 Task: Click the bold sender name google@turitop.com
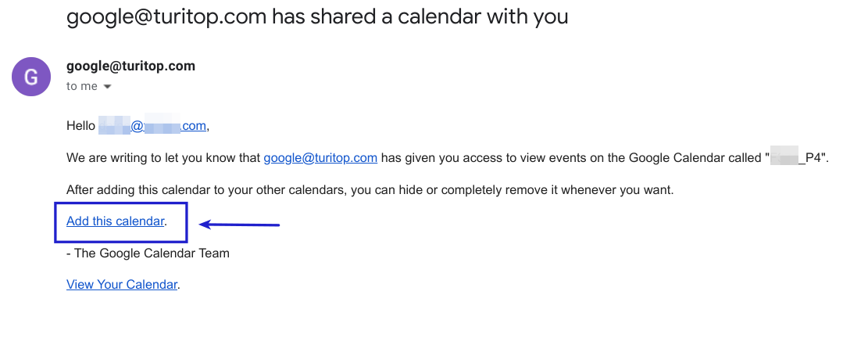coord(130,66)
